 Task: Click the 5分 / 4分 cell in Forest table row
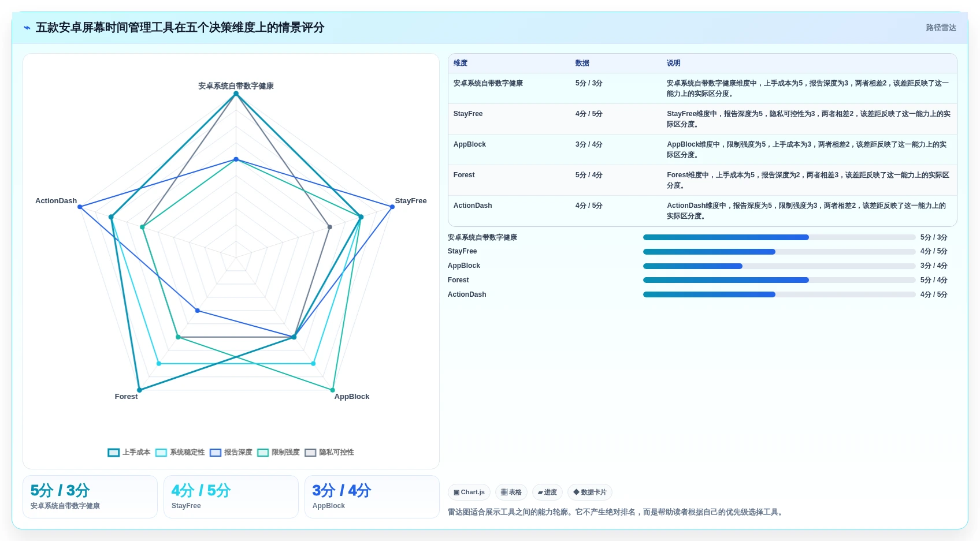pos(589,176)
